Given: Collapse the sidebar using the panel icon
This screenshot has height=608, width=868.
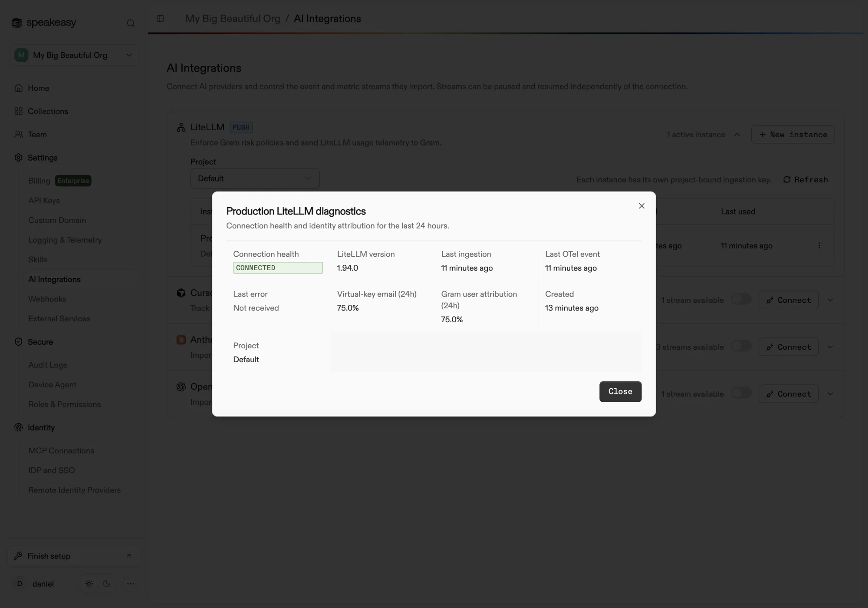Looking at the screenshot, I should pyautogui.click(x=160, y=19).
